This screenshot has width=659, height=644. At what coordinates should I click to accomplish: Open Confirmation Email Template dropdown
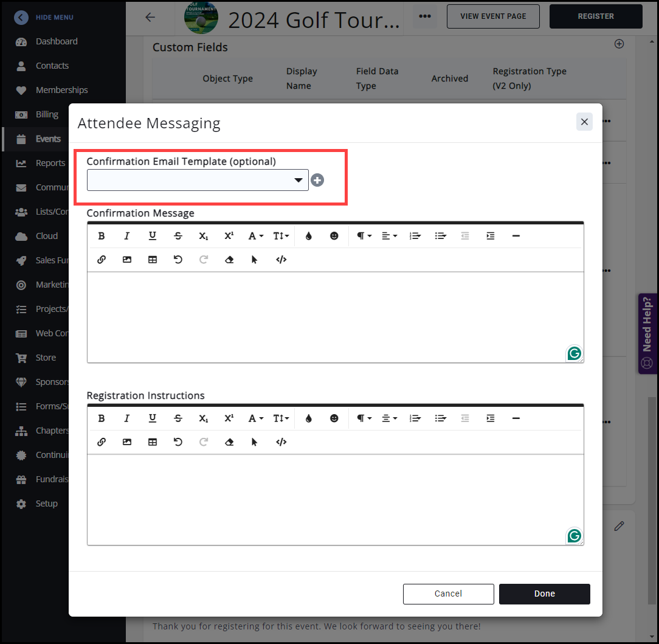click(198, 180)
